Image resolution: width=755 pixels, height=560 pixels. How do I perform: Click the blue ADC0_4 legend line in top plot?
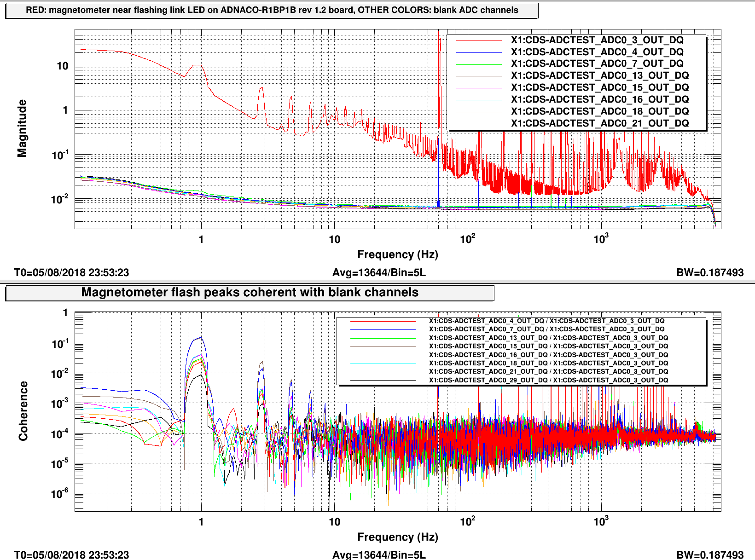pos(479,52)
